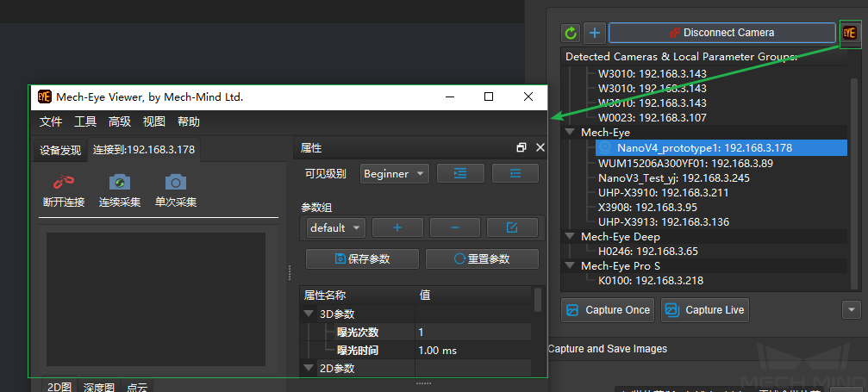Open the 工具 menu

(85, 121)
